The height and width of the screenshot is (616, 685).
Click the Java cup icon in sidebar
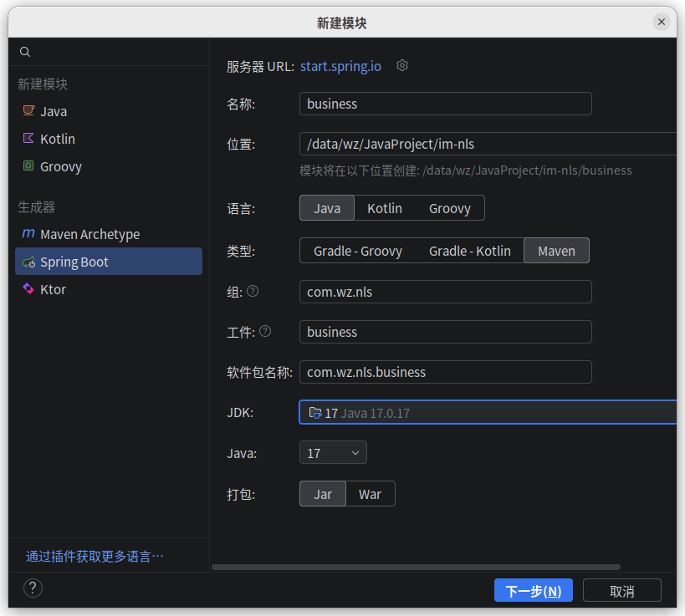click(28, 110)
